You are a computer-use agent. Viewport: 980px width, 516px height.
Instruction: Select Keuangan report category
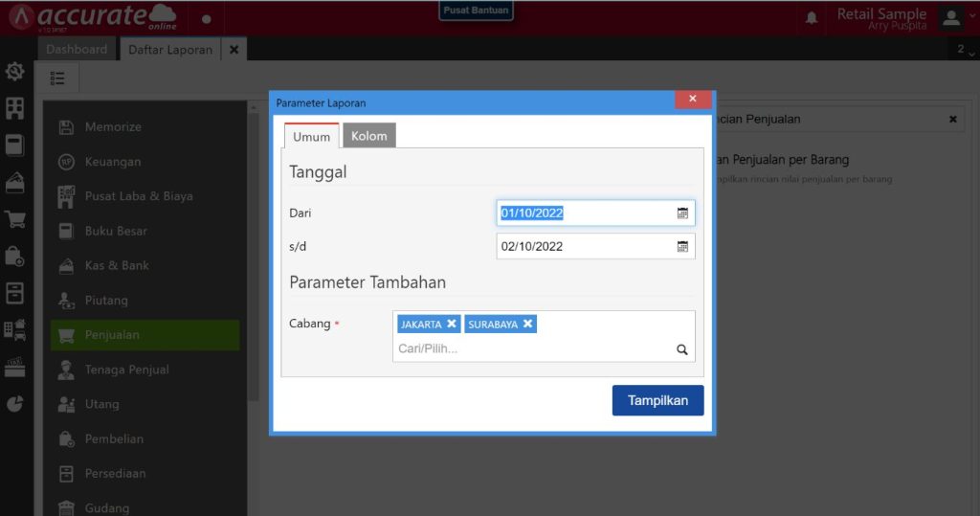(x=145, y=162)
